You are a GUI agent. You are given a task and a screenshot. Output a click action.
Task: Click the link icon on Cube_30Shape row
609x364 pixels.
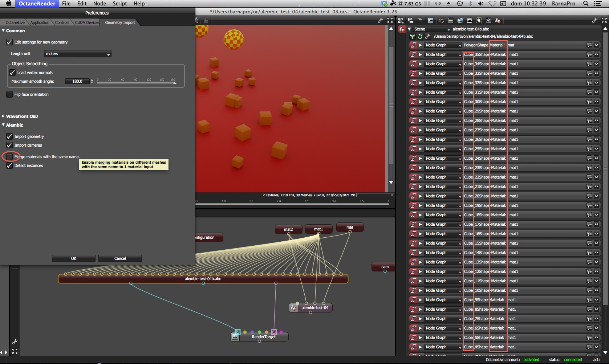[589, 102]
